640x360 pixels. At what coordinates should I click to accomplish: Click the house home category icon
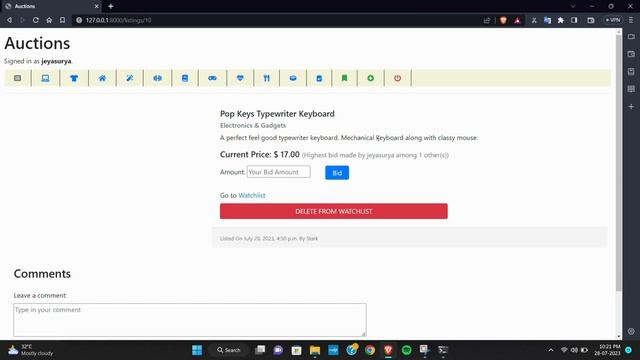point(102,78)
